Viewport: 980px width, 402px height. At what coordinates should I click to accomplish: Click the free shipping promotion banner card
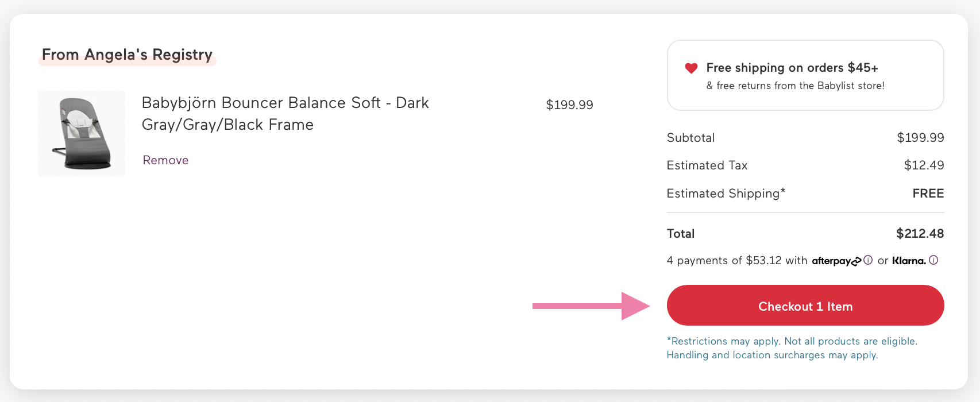pyautogui.click(x=805, y=75)
